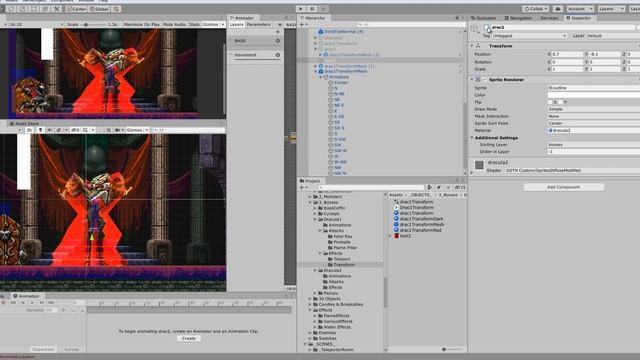This screenshot has height=360, width=640.
Task: Open custom editor tools icon
Action: [x=57, y=9]
